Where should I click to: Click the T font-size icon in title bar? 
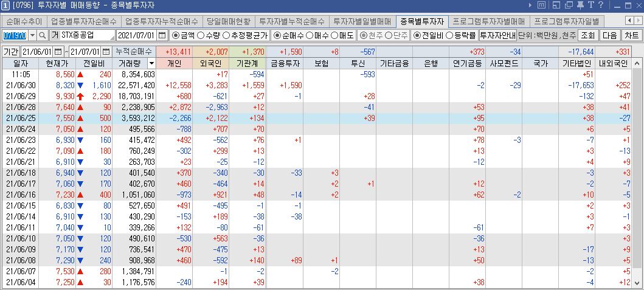click(x=590, y=5)
